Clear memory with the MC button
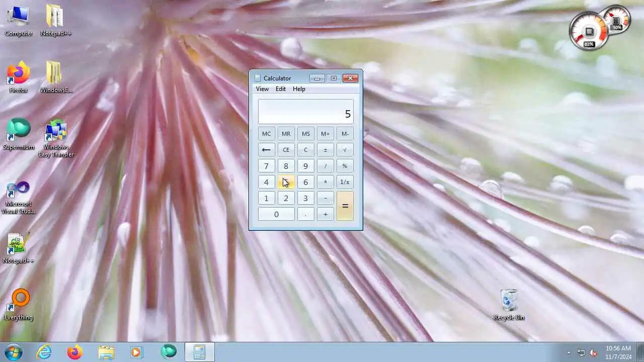Image resolution: width=644 pixels, height=362 pixels. [266, 134]
